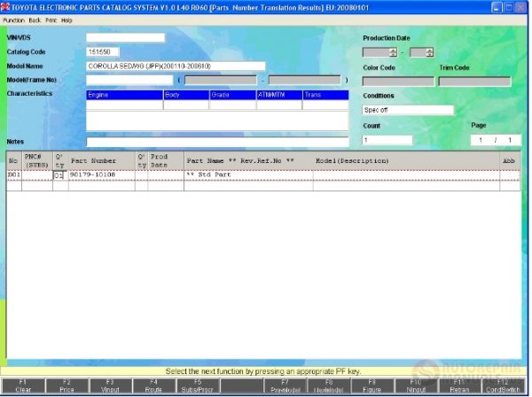Click the second Production Date spinner arrows

point(429,52)
